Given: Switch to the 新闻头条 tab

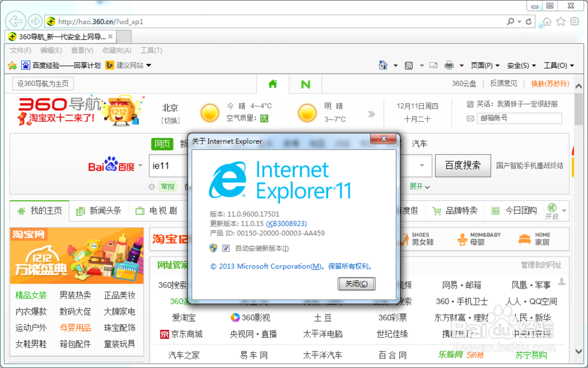Looking at the screenshot, I should tap(99, 211).
